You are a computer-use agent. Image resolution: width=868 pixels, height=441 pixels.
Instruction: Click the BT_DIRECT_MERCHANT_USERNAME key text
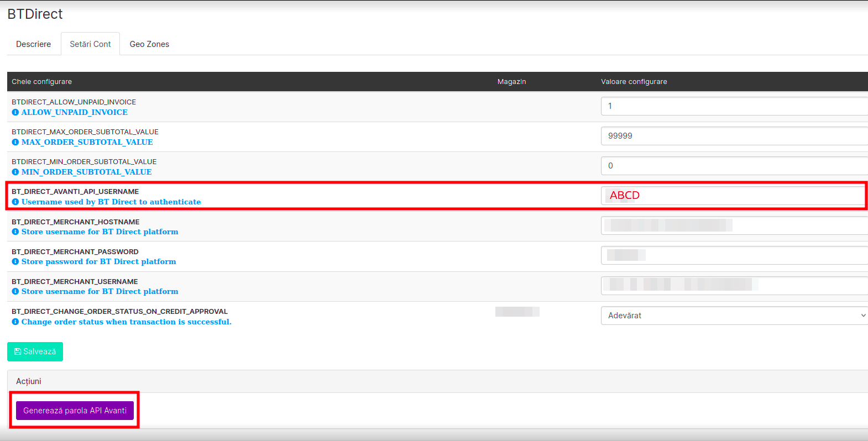pos(75,282)
